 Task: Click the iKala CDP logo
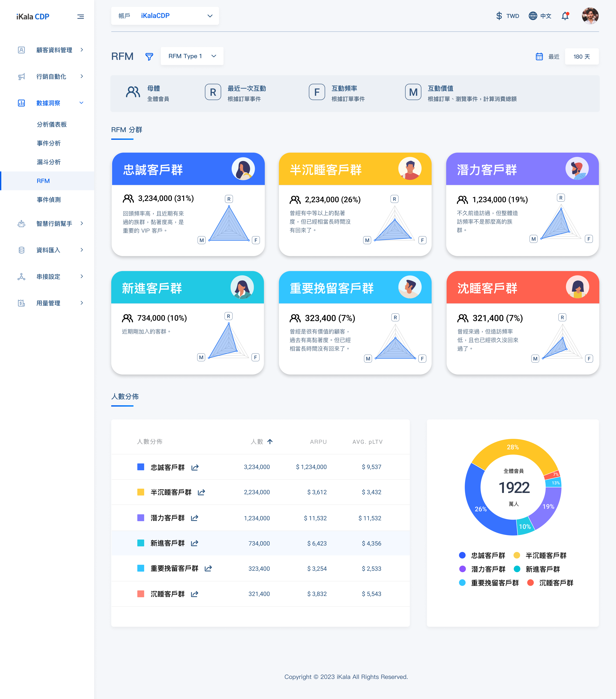pyautogui.click(x=33, y=16)
